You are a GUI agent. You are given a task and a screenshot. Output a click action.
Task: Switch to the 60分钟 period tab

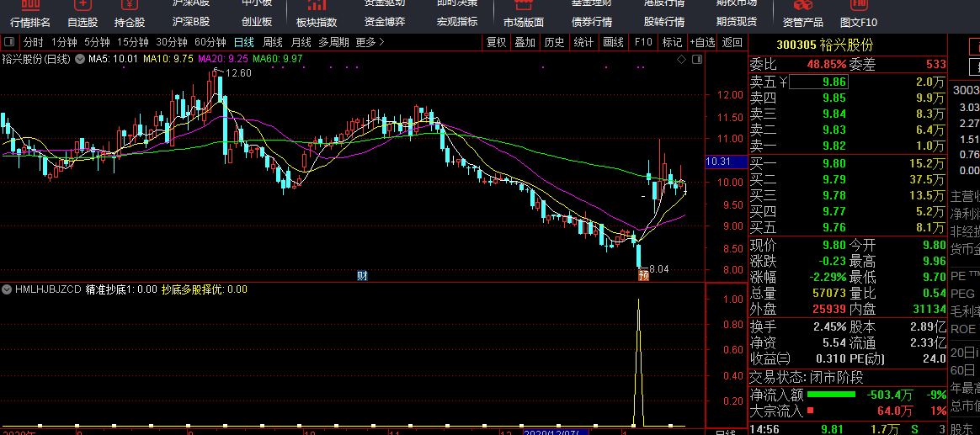click(x=210, y=43)
